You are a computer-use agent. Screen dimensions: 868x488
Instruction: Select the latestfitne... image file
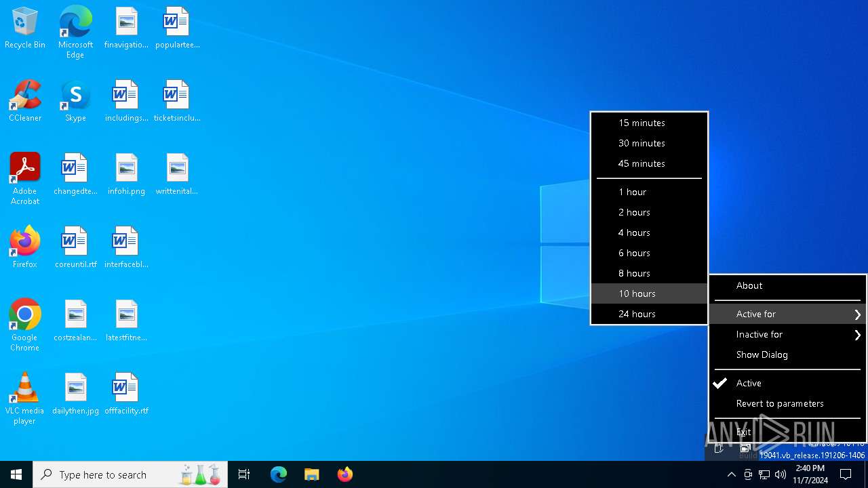pos(126,321)
